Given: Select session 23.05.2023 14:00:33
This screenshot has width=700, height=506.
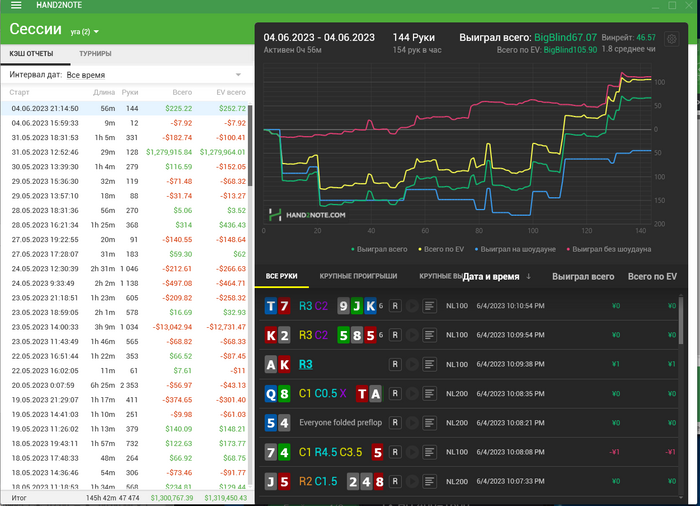Looking at the screenshot, I should coord(125,327).
